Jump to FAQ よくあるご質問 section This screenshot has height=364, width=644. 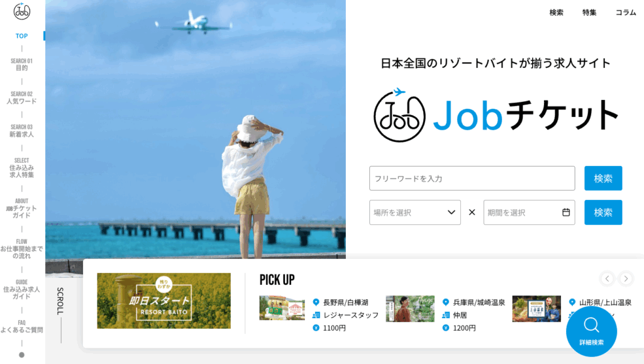[22, 326]
